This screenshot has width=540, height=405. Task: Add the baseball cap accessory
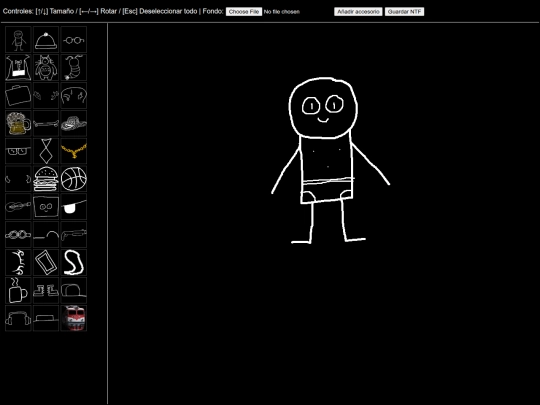tap(74, 290)
